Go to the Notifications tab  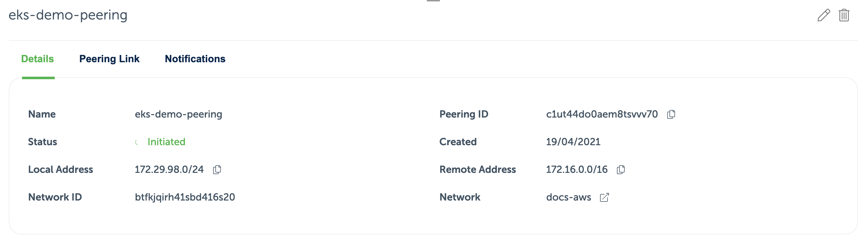[195, 59]
